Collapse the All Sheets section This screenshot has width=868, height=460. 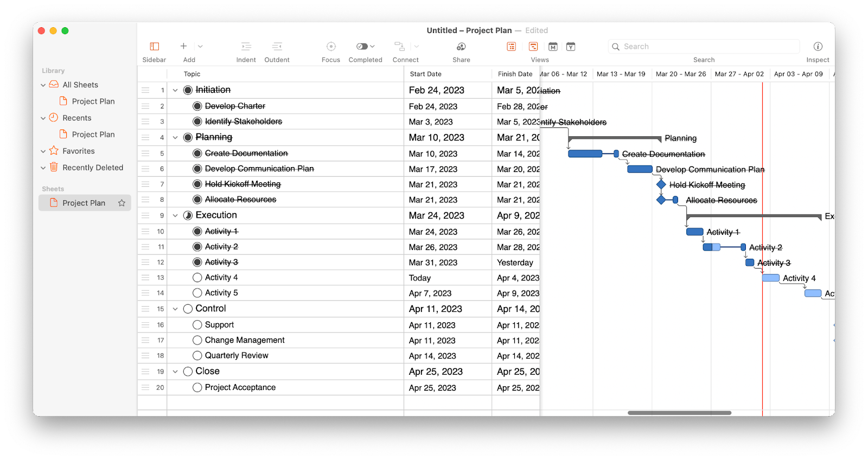coord(43,85)
